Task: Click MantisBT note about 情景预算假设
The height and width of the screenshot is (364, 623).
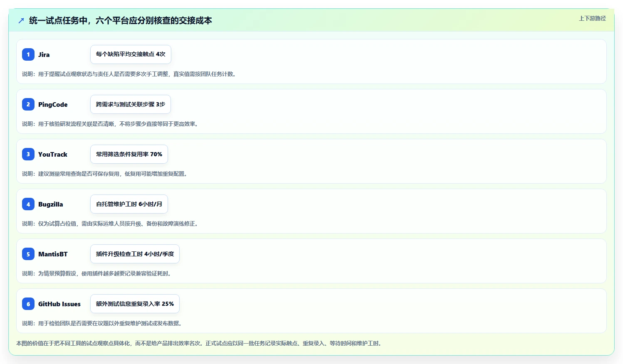Action: click(x=97, y=273)
